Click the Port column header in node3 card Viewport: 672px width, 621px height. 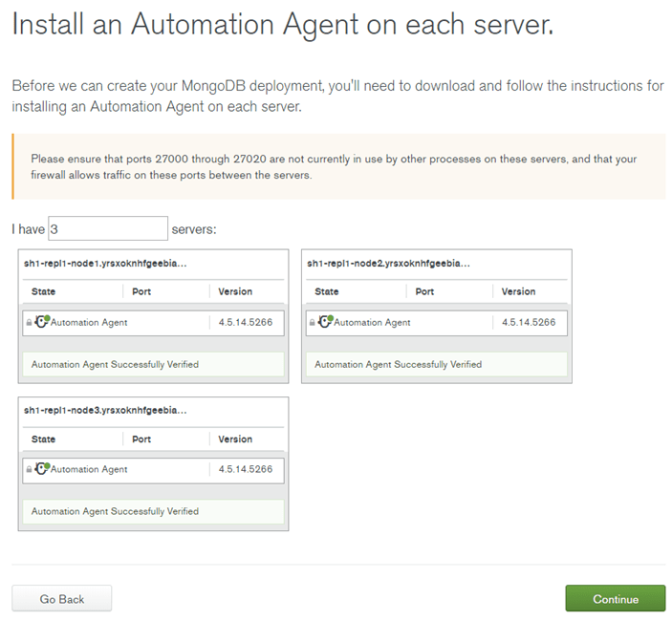(141, 439)
